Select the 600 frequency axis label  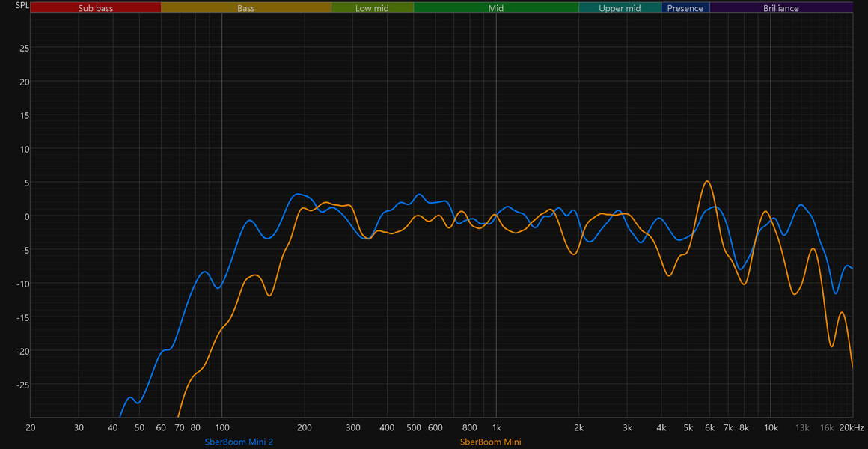tap(435, 427)
